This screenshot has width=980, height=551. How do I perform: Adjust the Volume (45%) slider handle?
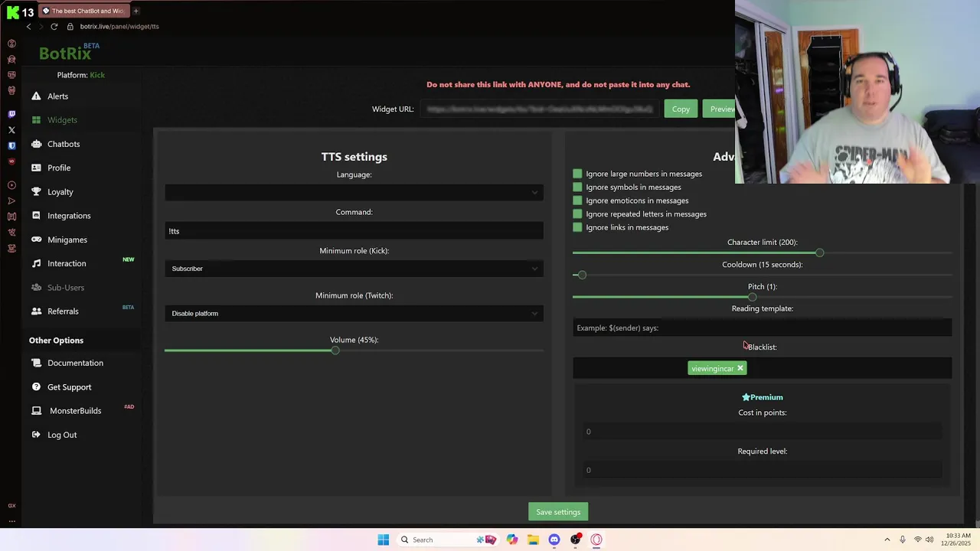click(335, 350)
